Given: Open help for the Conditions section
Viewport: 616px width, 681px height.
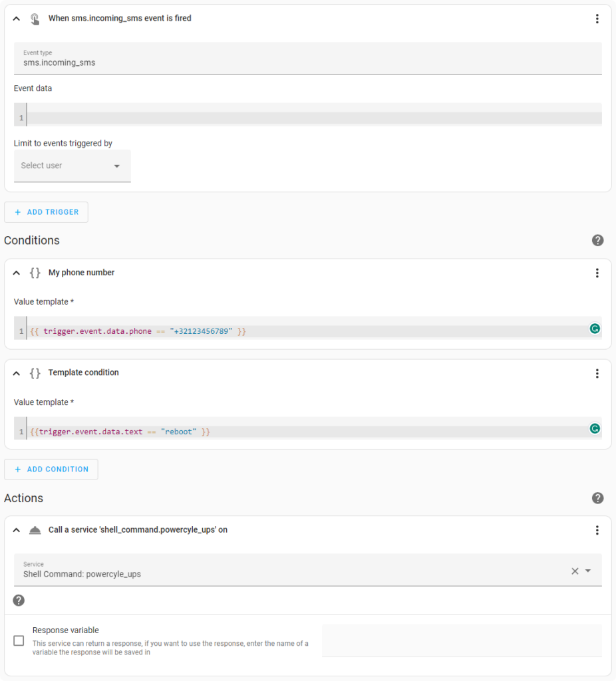Looking at the screenshot, I should point(597,240).
